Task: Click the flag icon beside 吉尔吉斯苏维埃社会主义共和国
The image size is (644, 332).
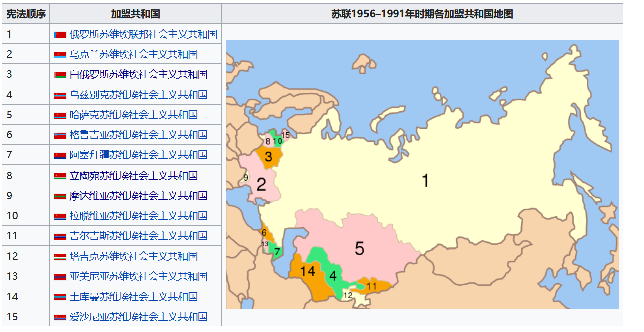Action: point(60,236)
